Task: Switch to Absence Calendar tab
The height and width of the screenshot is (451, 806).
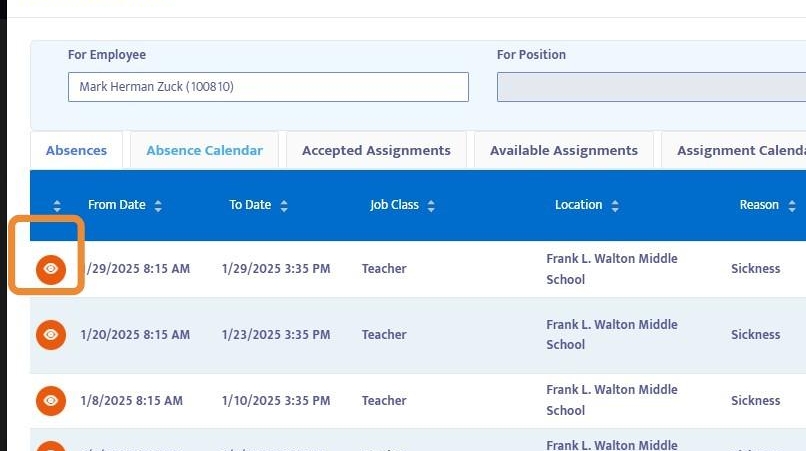Action: point(205,150)
